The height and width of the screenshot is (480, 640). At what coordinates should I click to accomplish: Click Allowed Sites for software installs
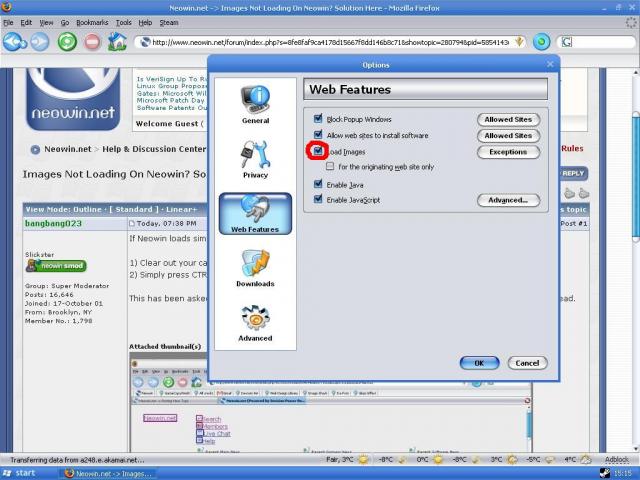pos(509,136)
